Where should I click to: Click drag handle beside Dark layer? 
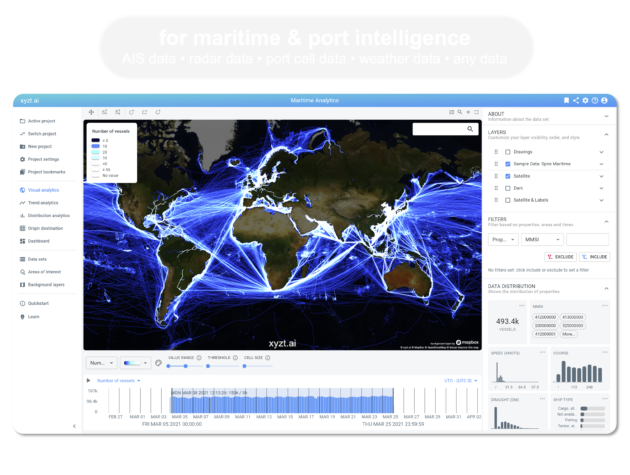click(496, 188)
